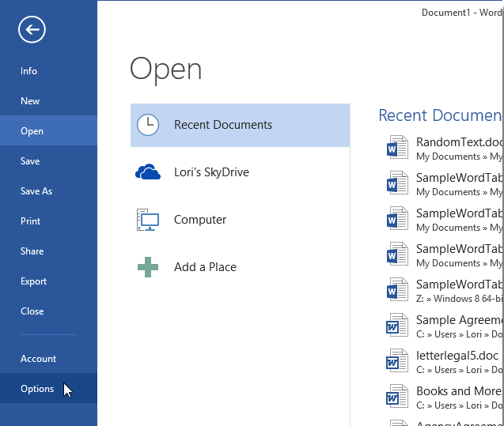Viewport: 504px width, 426px height.
Task: Open the Account page
Action: coord(38,359)
